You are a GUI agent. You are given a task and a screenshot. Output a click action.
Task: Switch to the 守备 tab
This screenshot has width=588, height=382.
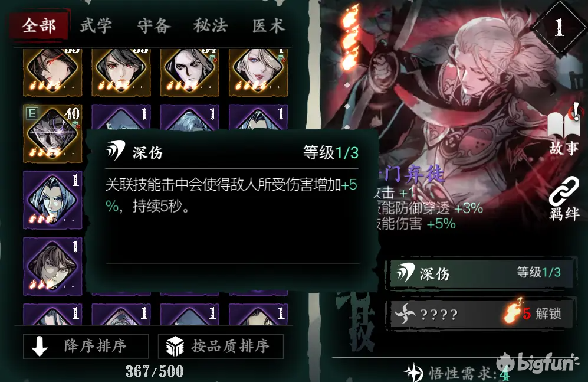[x=154, y=26]
